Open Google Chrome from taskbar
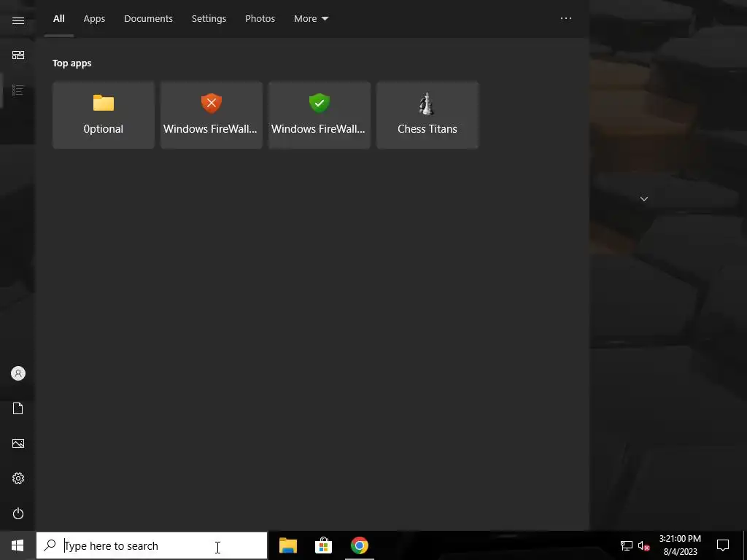747x560 pixels. pyautogui.click(x=359, y=545)
